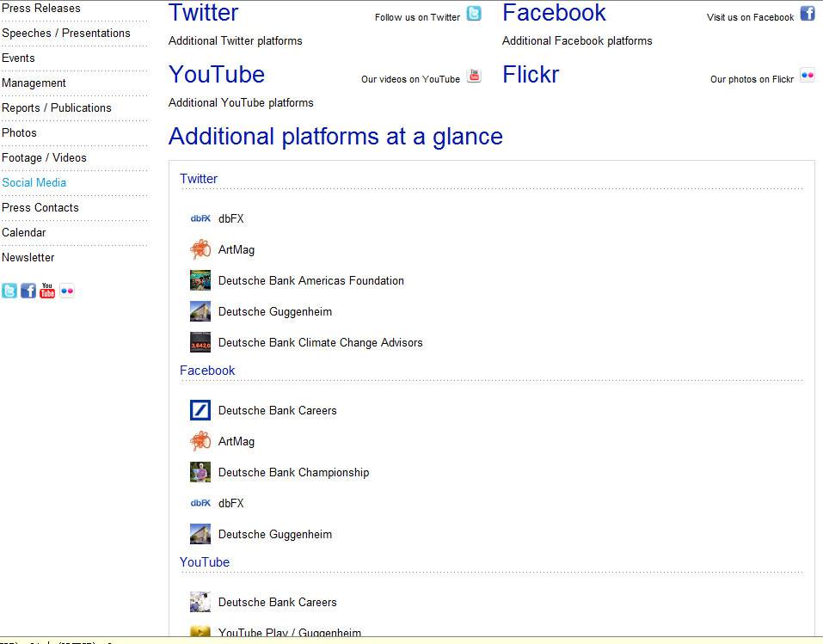
Task: Select Reports / Publications in the sidebar
Action: click(57, 107)
